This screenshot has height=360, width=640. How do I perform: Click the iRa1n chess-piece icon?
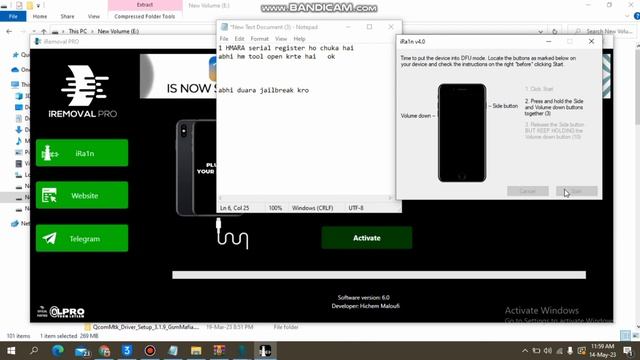(x=50, y=153)
